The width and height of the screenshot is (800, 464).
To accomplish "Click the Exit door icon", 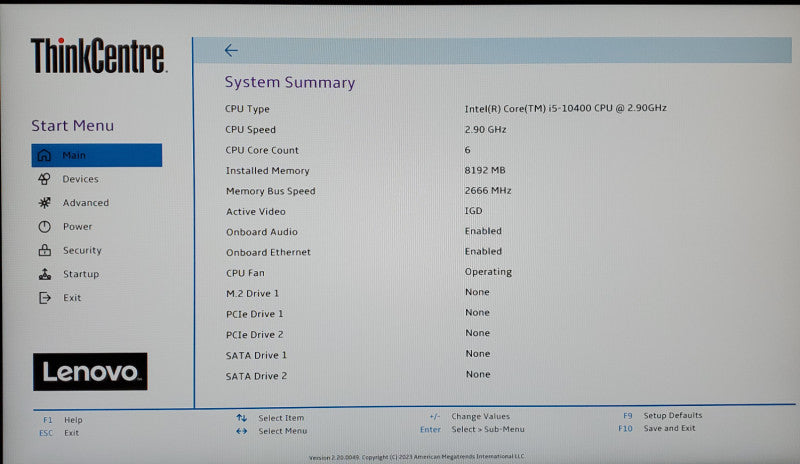I will pos(45,298).
